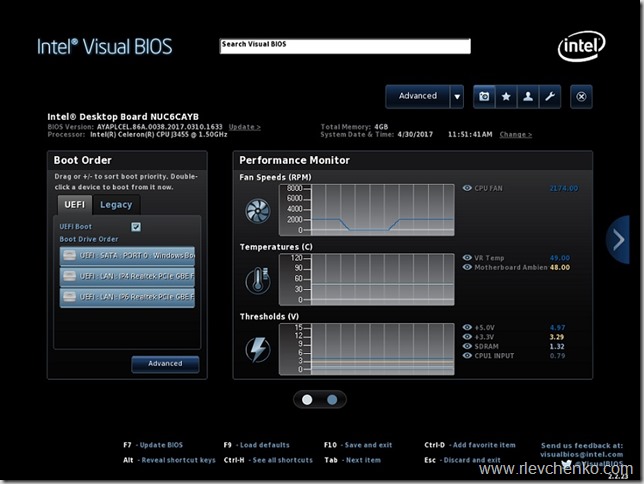The height and width of the screenshot is (484, 644).
Task: Toggle +3.3V visibility eye
Action: pos(467,336)
